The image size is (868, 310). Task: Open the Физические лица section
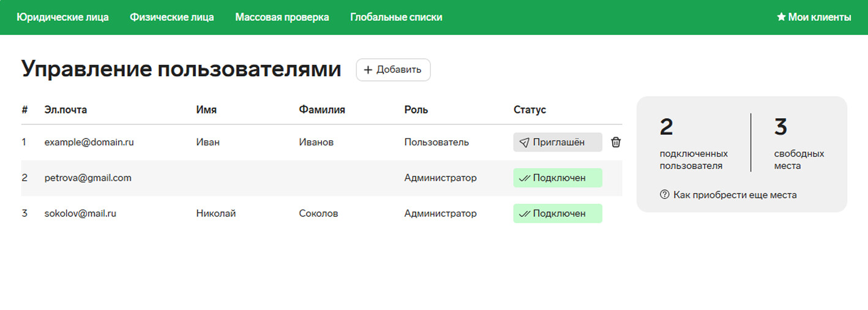tap(172, 17)
